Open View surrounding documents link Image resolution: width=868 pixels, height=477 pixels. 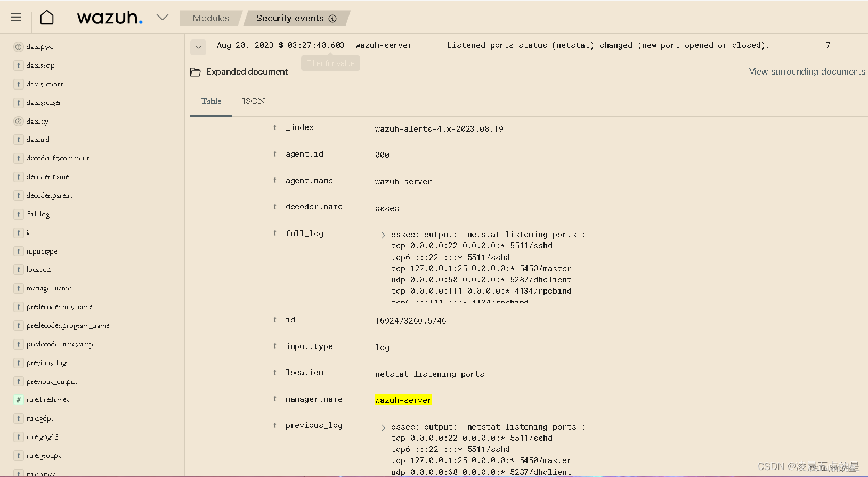[807, 71]
